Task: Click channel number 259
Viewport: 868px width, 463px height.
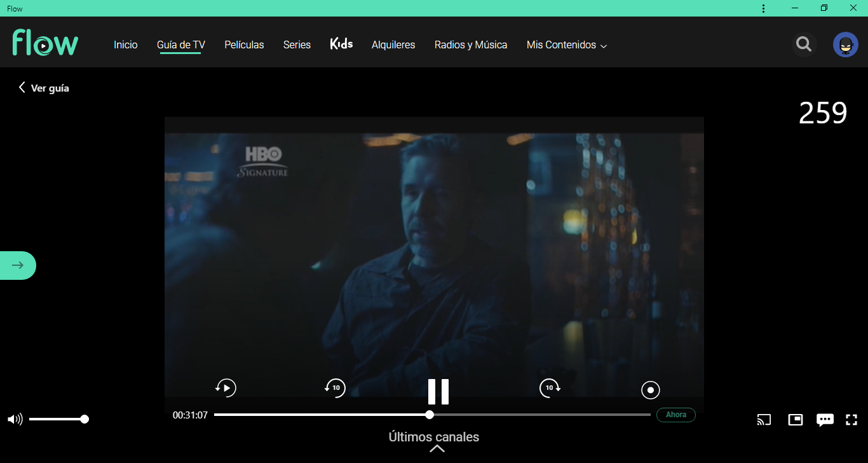Action: pos(823,113)
